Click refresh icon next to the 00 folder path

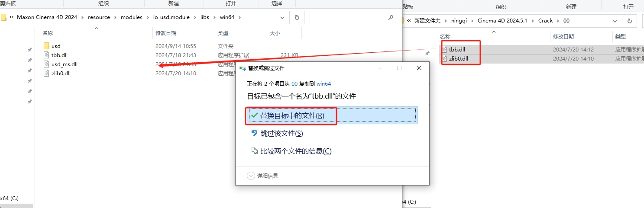pyautogui.click(x=629, y=21)
